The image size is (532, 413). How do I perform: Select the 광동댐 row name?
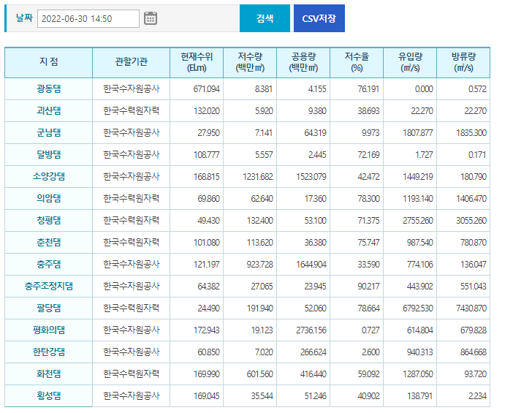click(49, 89)
